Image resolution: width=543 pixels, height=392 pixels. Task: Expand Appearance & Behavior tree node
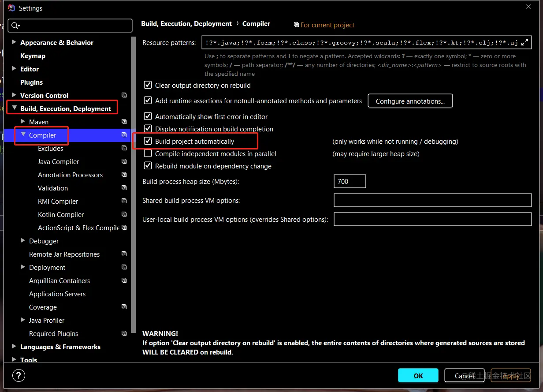14,42
